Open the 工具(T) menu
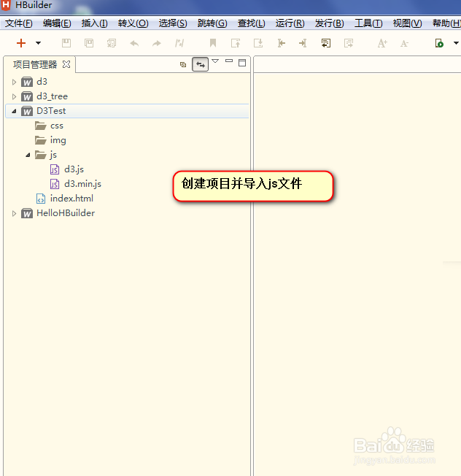The height and width of the screenshot is (476, 461). 368,23
